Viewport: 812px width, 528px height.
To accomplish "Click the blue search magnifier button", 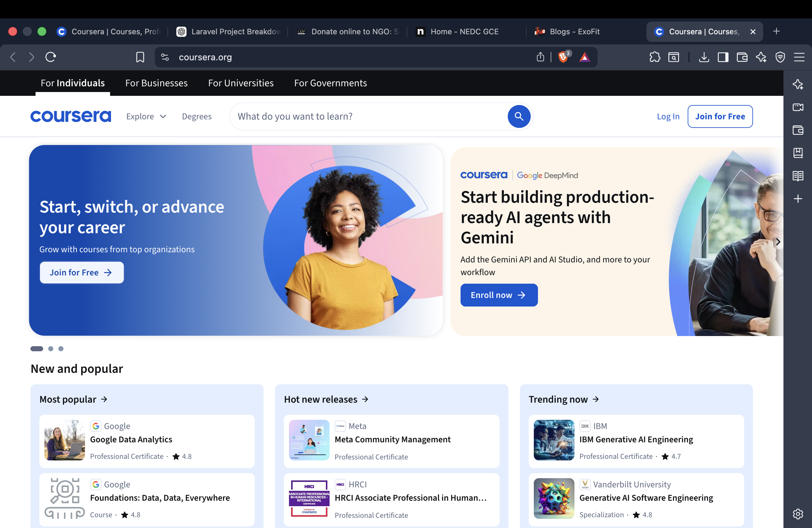I will 519,116.
